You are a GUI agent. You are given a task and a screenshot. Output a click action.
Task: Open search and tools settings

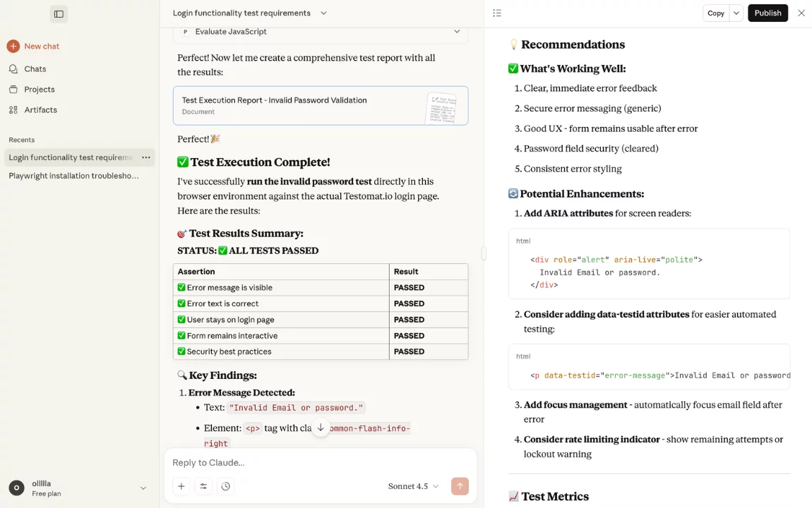(x=203, y=486)
